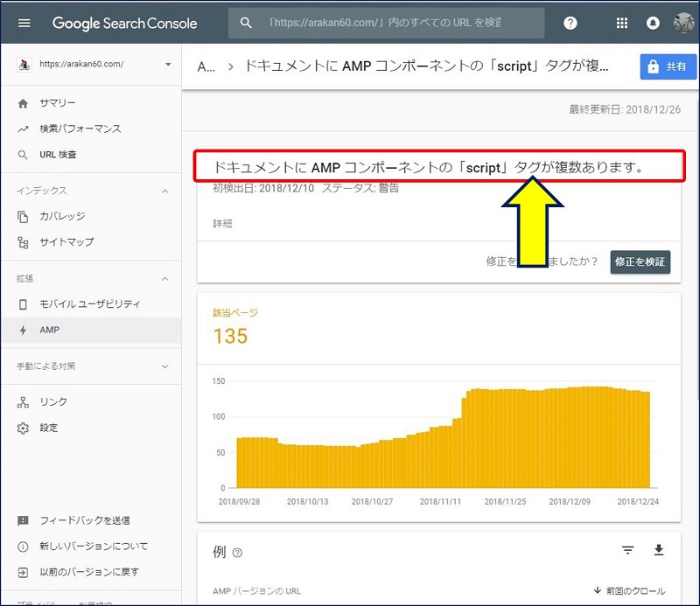Viewport: 700px width, 606px height.
Task: Open the hamburger navigation menu
Action: coord(24,24)
